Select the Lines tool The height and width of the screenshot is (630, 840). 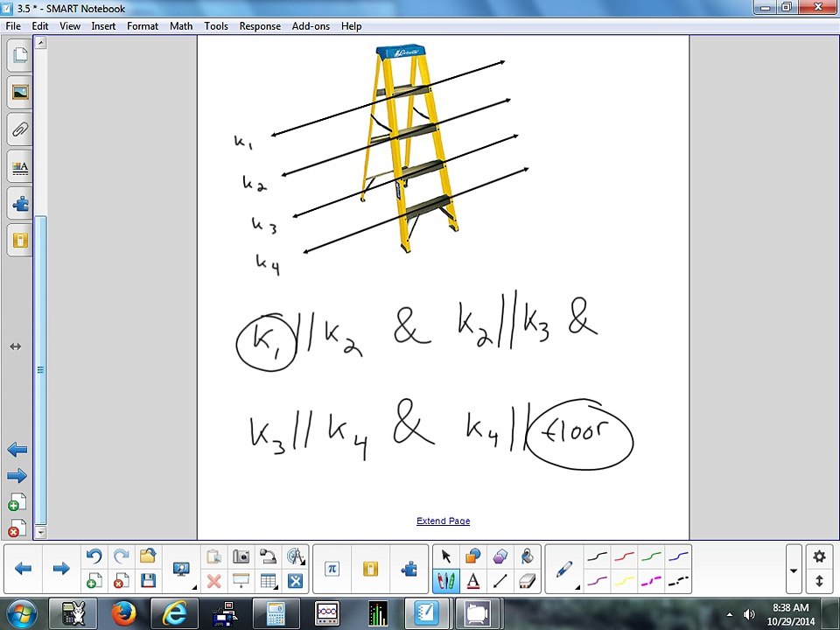500,581
